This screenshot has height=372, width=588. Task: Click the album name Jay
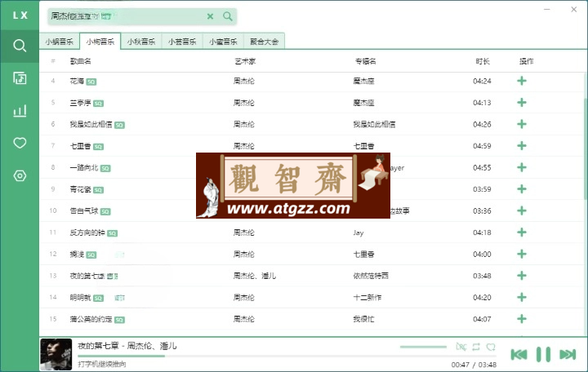(359, 232)
